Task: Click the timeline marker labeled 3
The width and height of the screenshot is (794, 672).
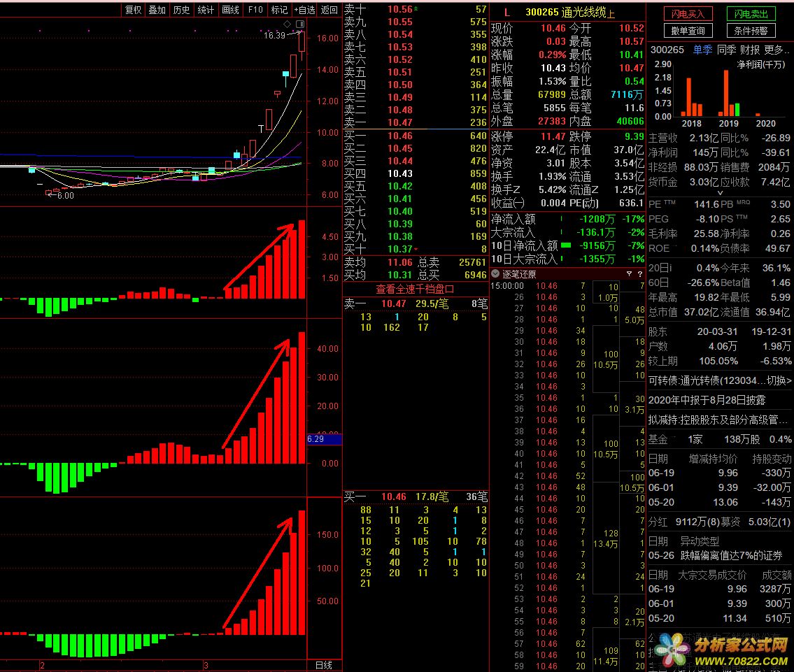Action: coord(206,666)
